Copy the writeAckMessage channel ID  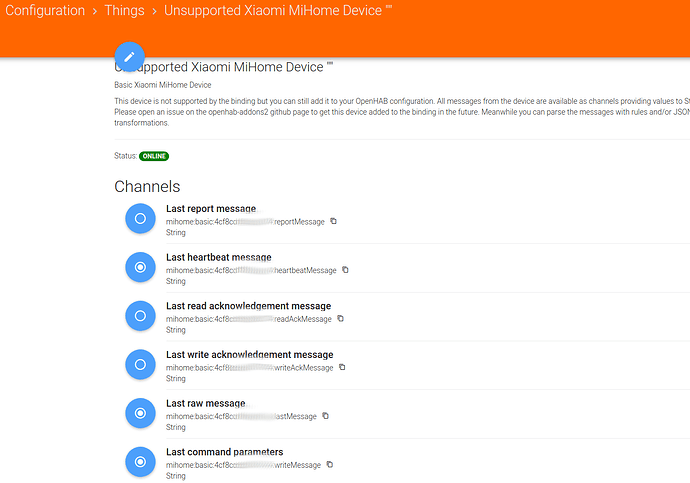(343, 367)
